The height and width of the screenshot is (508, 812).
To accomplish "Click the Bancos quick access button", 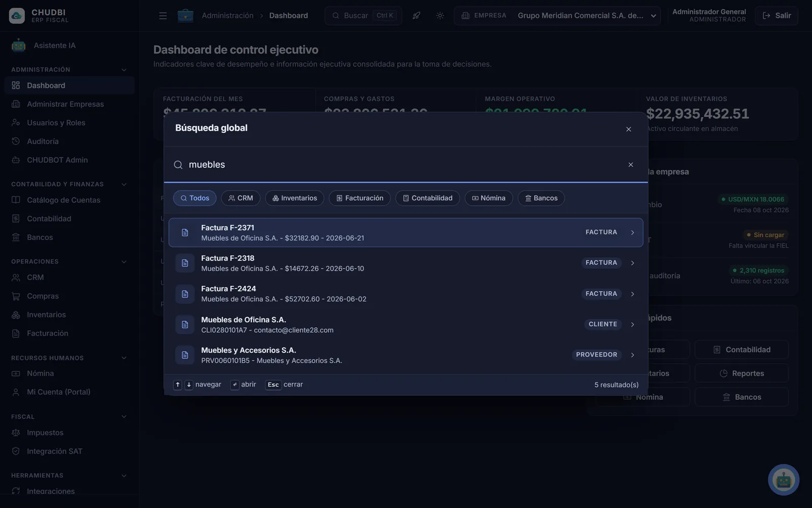I will [741, 397].
